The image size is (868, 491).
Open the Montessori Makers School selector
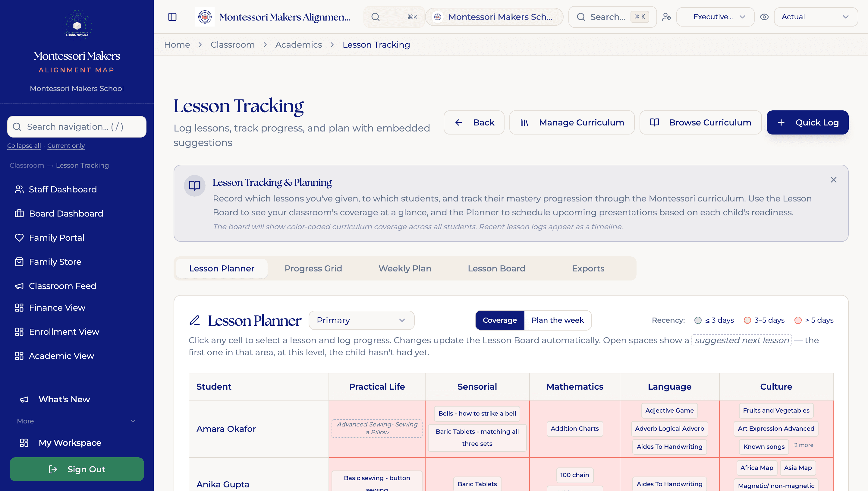coord(494,17)
